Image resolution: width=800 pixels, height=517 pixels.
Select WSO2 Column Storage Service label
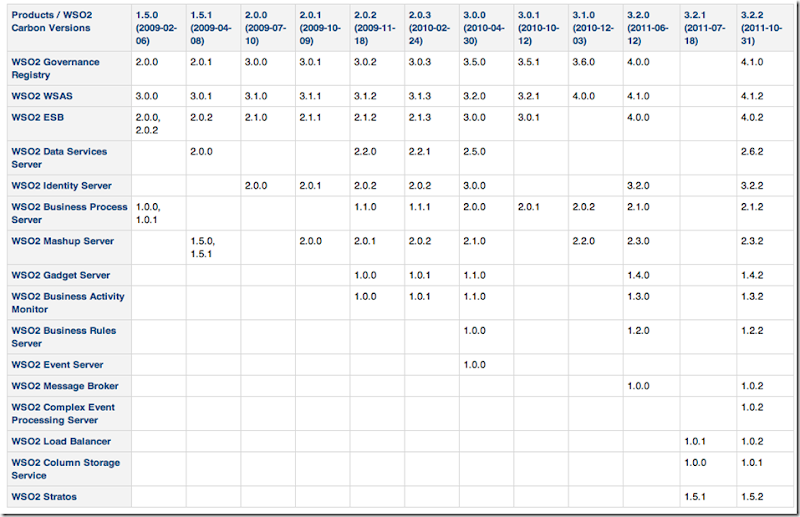pyautogui.click(x=65, y=469)
